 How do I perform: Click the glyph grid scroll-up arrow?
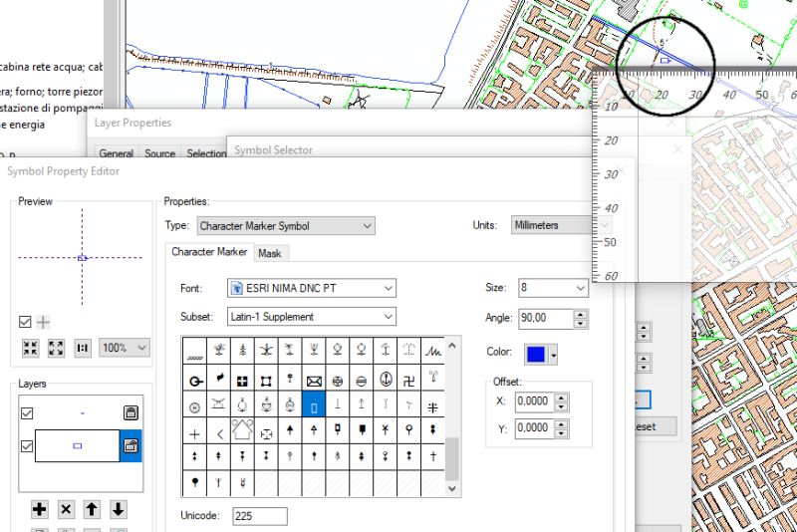(x=452, y=346)
